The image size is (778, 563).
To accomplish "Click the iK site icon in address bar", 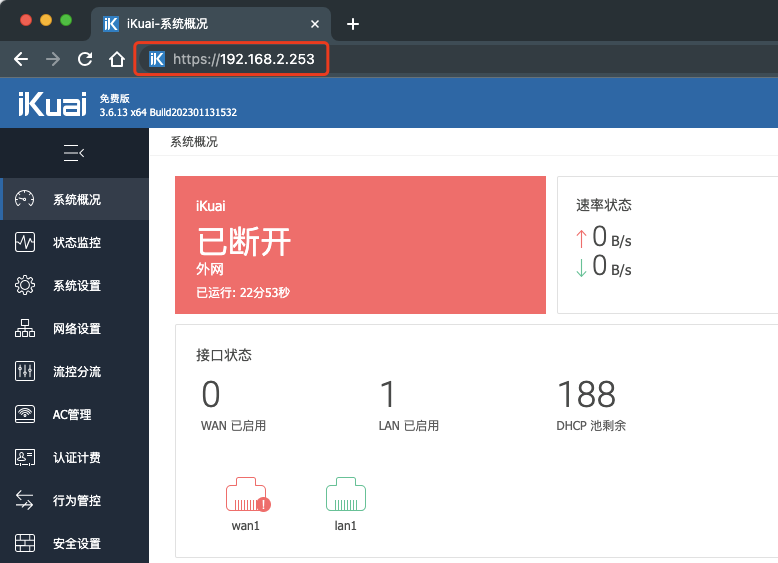I will click(x=157, y=59).
